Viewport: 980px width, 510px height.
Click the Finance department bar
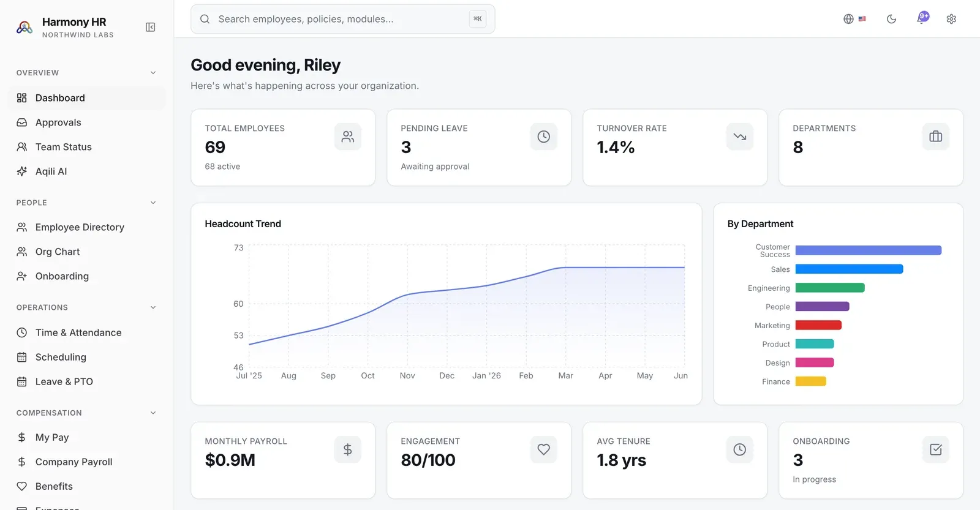coord(810,381)
